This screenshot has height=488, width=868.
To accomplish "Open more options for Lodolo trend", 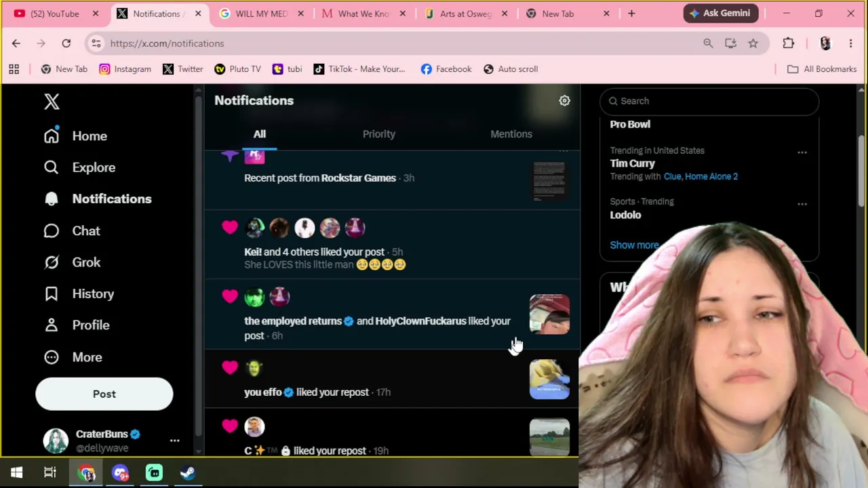I will click(x=802, y=203).
